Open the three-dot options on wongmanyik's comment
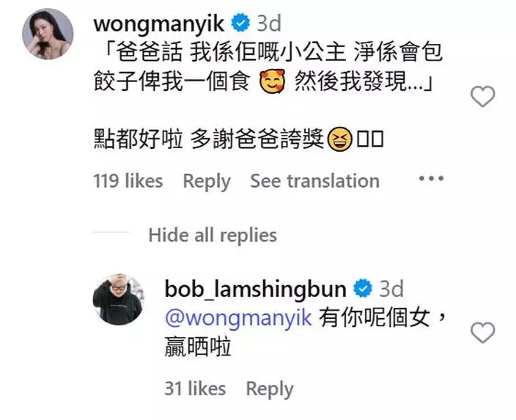 coord(431,178)
